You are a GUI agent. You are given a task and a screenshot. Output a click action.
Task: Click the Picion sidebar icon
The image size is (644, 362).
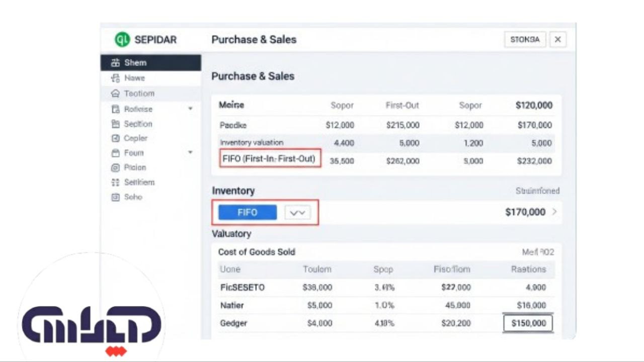pos(115,167)
